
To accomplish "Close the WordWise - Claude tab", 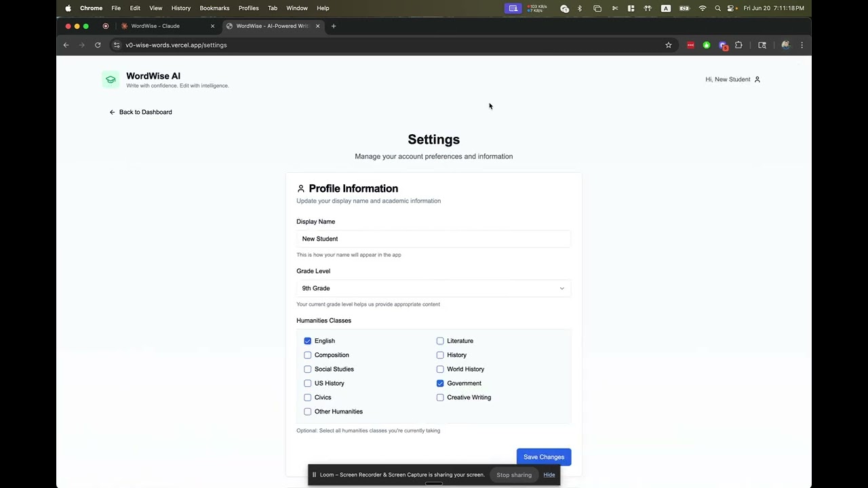I will [x=212, y=26].
